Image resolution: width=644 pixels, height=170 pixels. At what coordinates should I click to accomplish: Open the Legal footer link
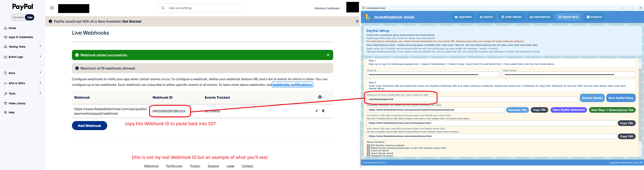(230, 166)
